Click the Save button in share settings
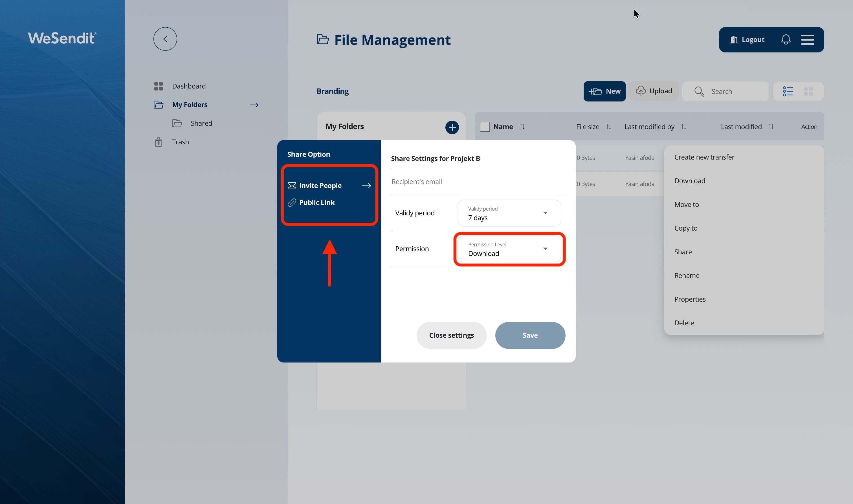 tap(530, 335)
